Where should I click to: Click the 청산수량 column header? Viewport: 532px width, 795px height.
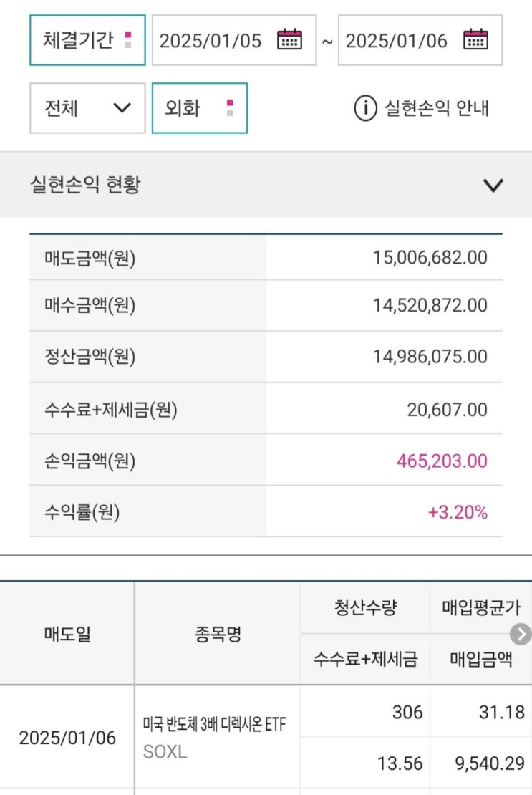coord(365,608)
